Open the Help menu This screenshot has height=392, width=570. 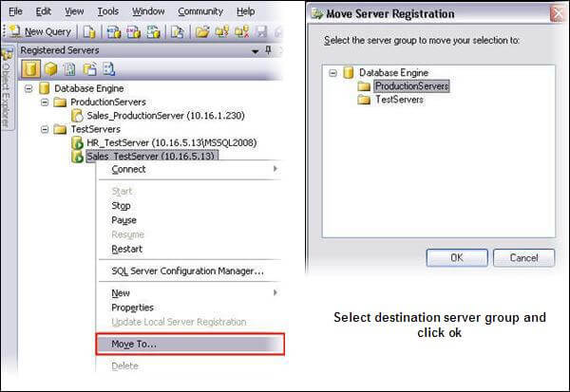(246, 11)
